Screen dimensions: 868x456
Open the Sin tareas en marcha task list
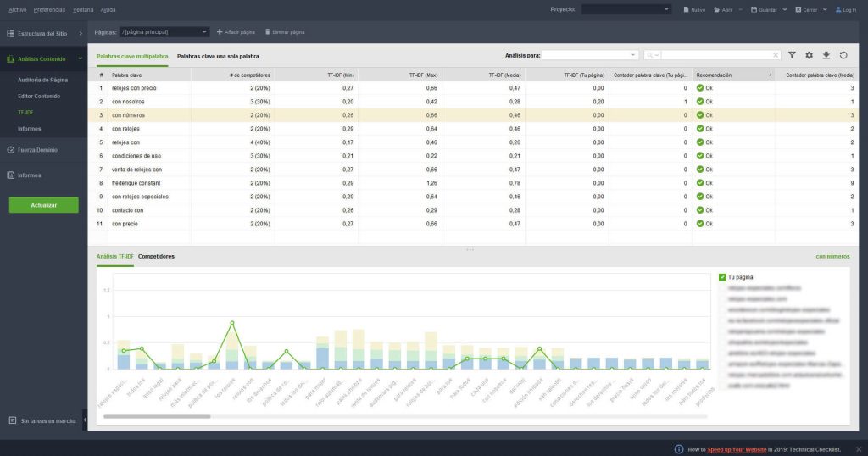pos(42,420)
